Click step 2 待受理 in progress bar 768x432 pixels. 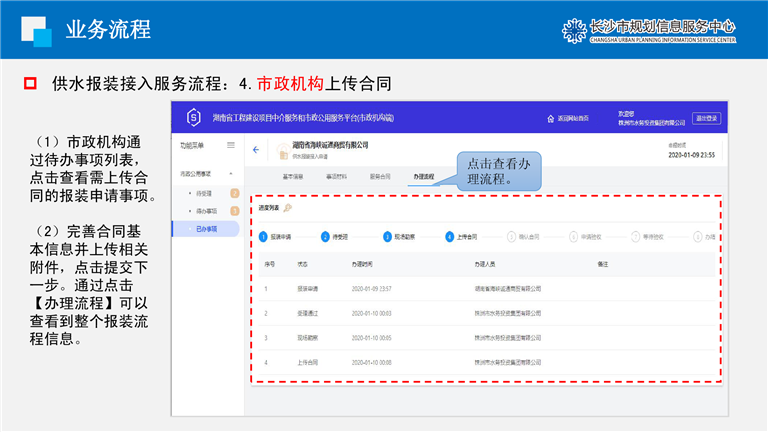click(331, 237)
